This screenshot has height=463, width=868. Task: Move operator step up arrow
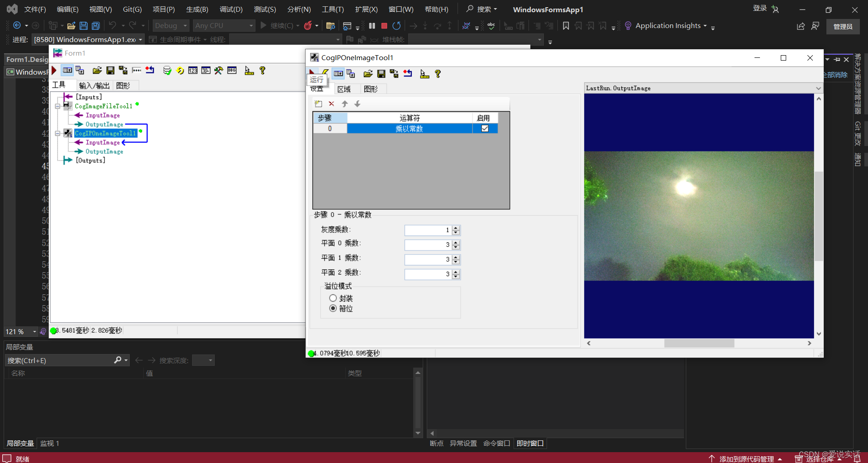pos(344,104)
